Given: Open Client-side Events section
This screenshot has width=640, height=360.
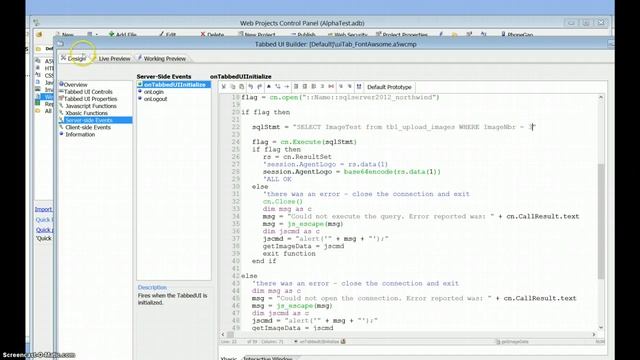Looking at the screenshot, I should 85,127.
